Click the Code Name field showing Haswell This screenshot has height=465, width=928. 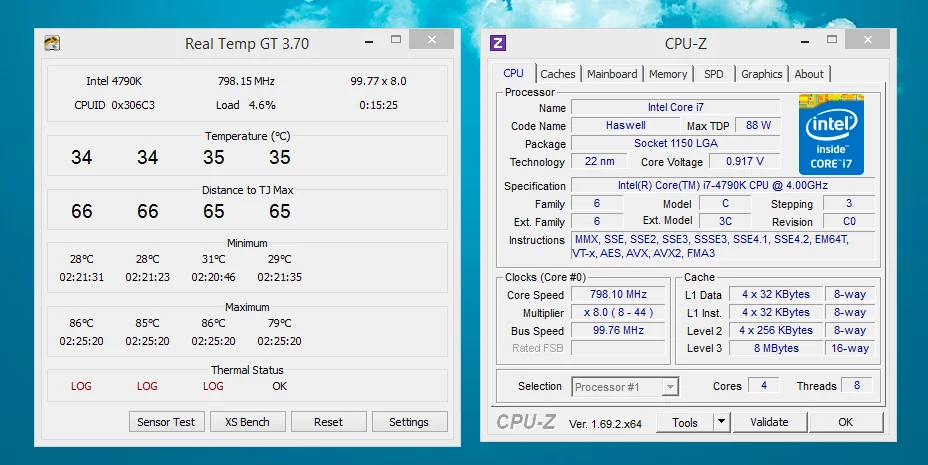pos(626,125)
